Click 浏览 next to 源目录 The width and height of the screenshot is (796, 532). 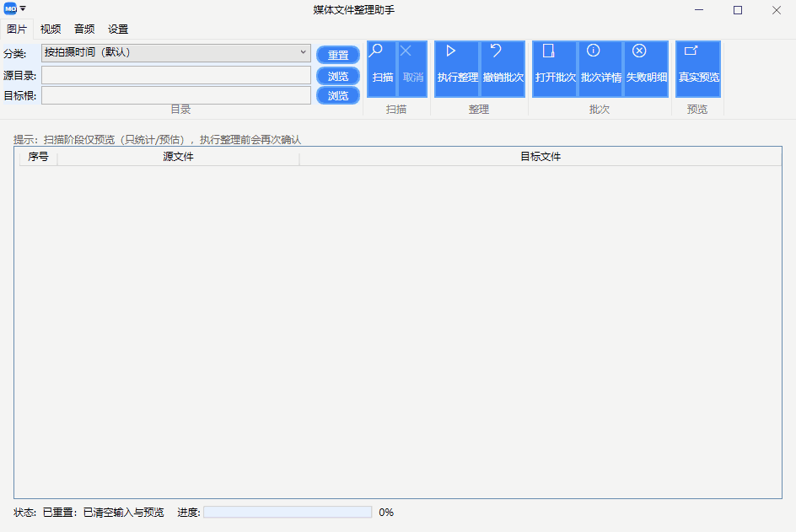tap(338, 76)
